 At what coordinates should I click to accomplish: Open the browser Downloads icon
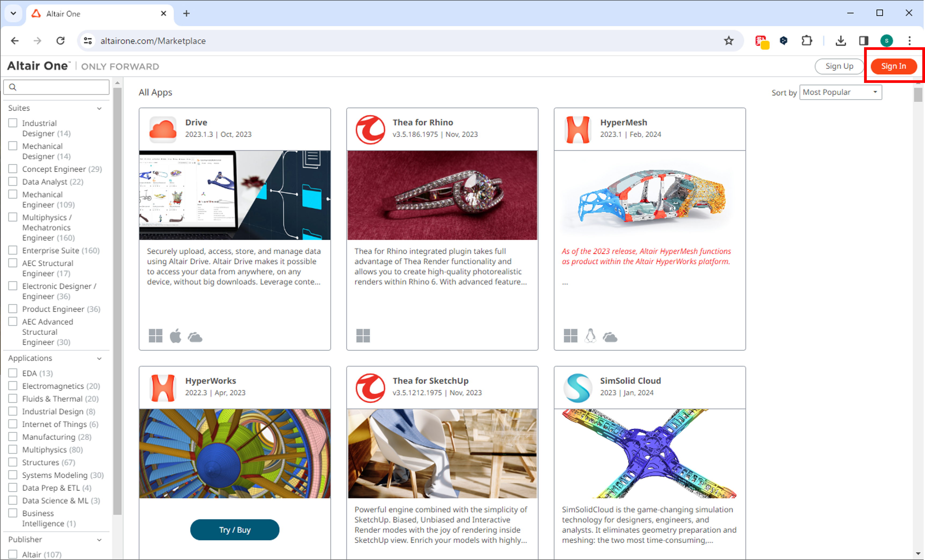coord(840,41)
